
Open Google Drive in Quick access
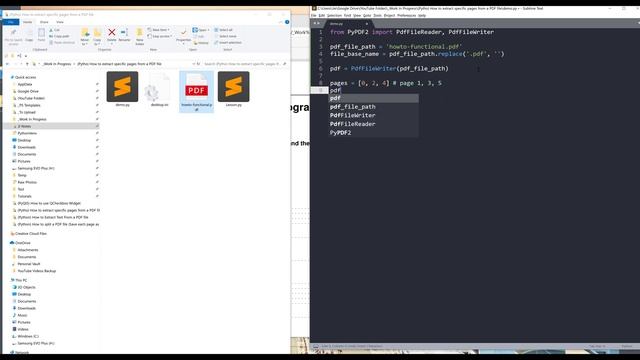pos(28,91)
